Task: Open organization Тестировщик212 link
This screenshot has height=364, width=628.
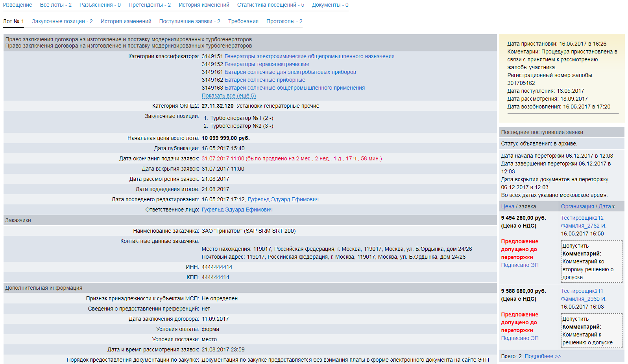Action: point(582,218)
